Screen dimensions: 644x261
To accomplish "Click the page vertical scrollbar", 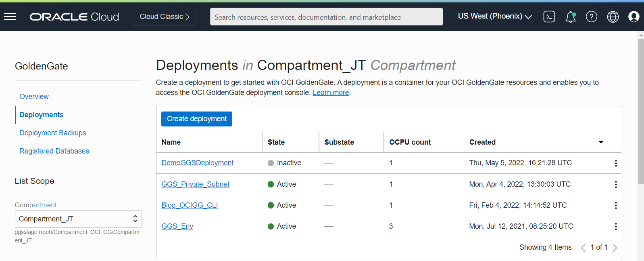I will 641,112.
